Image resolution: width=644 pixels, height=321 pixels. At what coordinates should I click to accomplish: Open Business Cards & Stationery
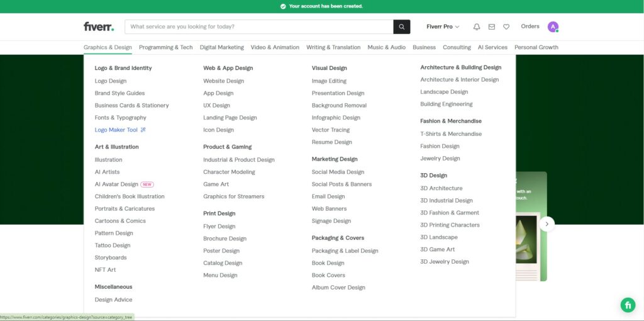click(x=132, y=106)
